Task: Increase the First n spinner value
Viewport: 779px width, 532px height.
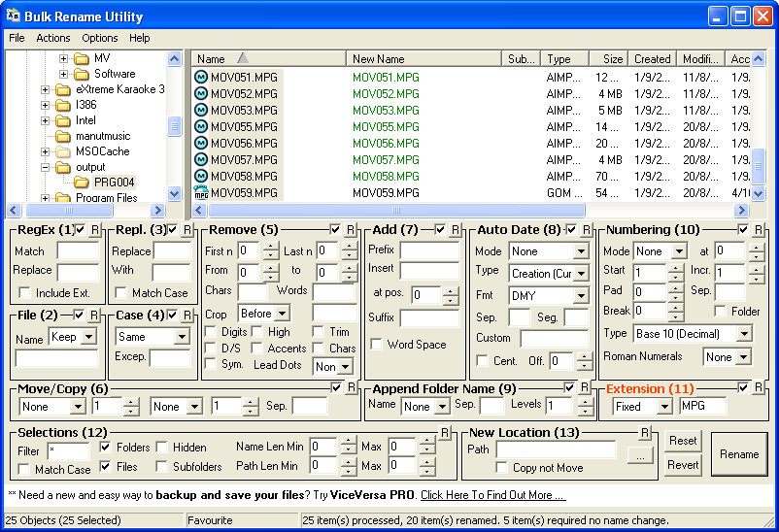Action: click(x=271, y=247)
